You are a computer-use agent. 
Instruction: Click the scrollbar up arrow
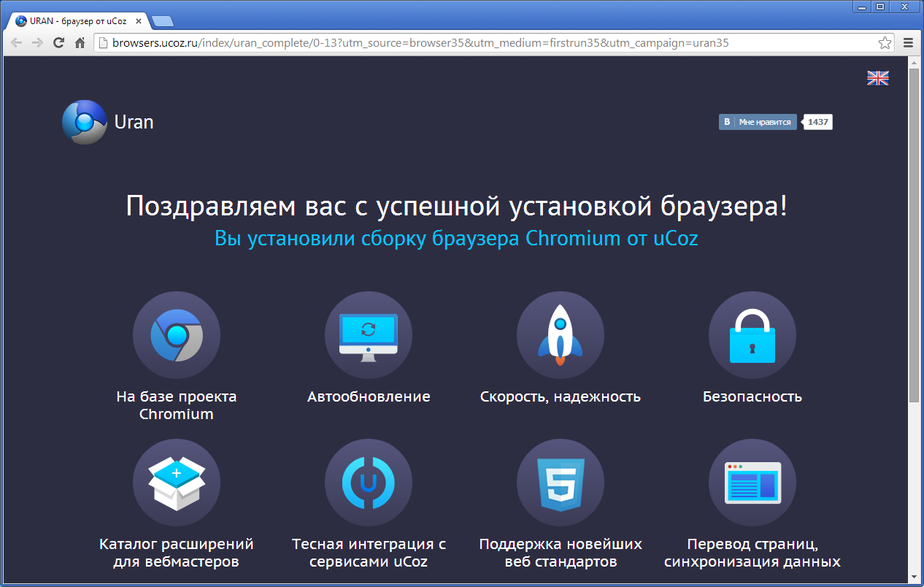[x=914, y=64]
